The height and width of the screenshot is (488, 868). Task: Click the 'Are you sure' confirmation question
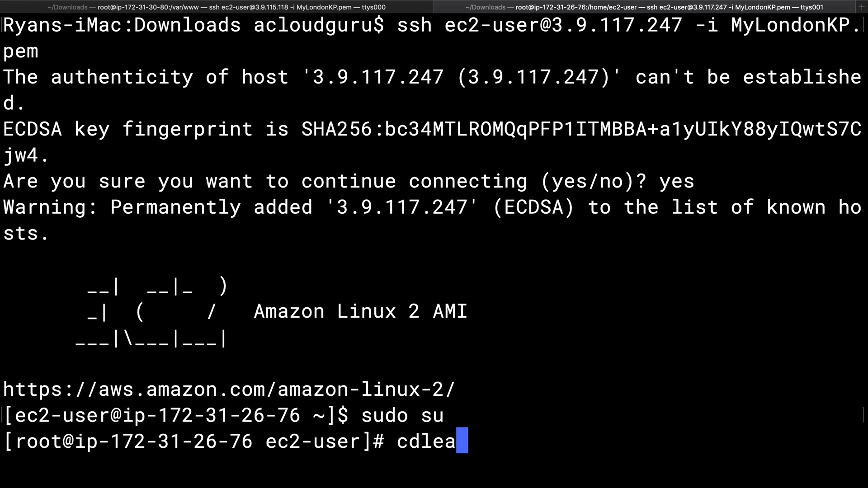click(325, 182)
